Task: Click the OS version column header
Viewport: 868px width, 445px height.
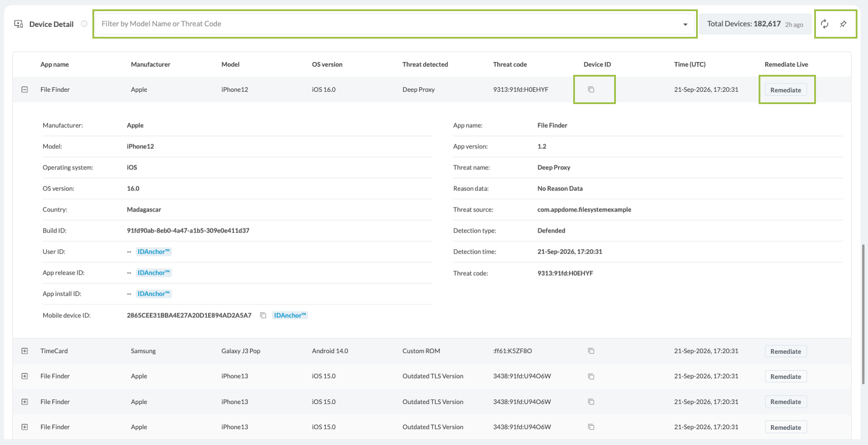Action: coord(327,64)
